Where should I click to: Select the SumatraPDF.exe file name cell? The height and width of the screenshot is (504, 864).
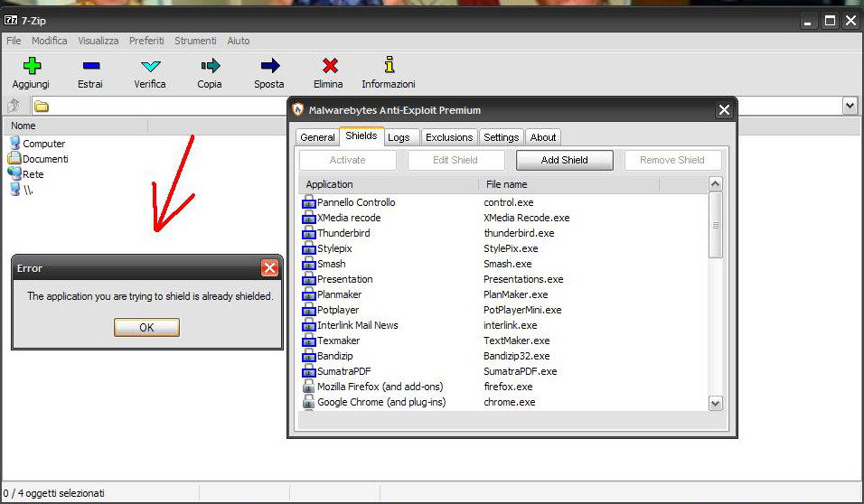[x=521, y=372]
